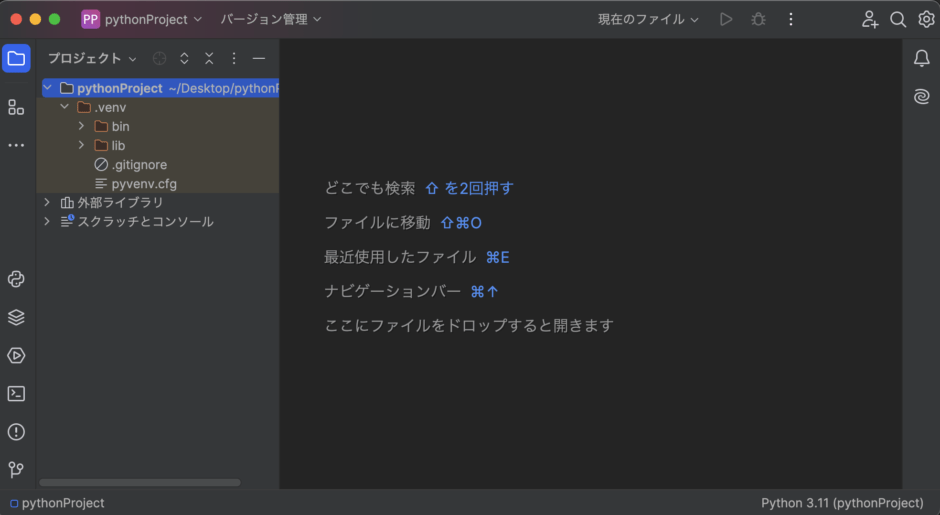Open the バージョン管理 menu
Screen dimensions: 940x515
tap(271, 19)
